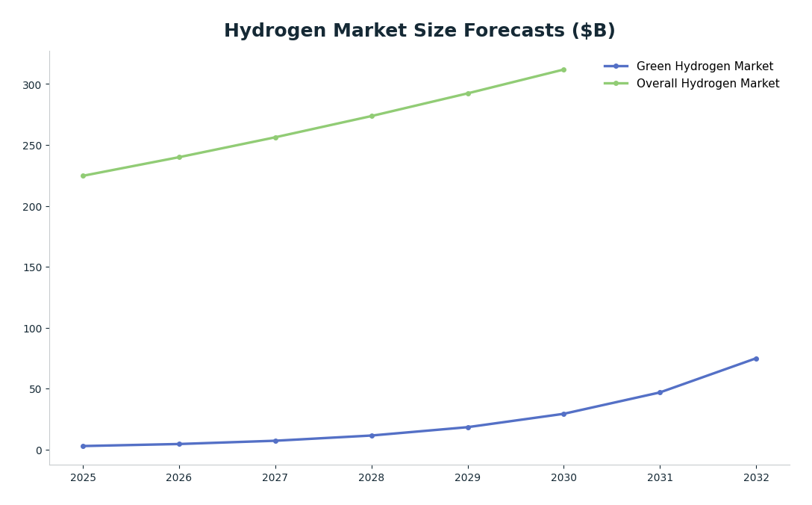Click the 2028 x-axis label
812x505 pixels.
372,477
